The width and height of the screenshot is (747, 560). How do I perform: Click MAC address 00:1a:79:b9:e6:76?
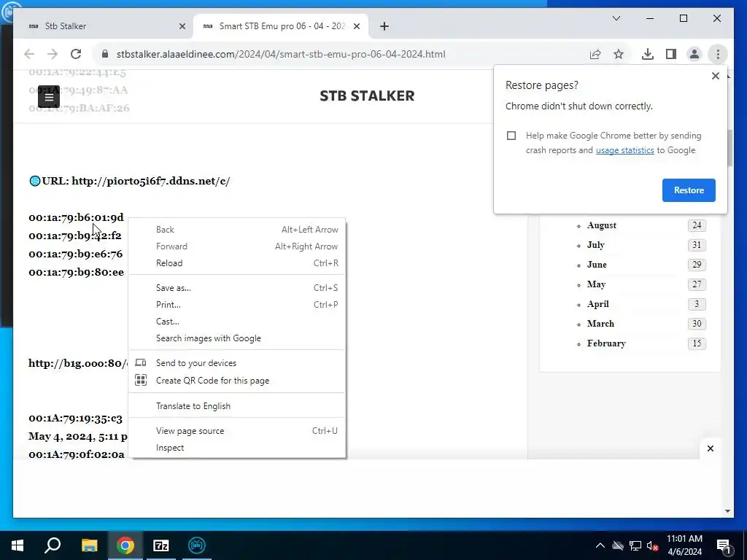pos(76,254)
